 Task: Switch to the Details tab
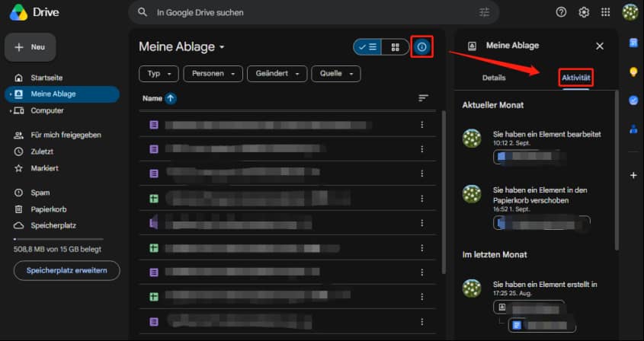pos(494,78)
